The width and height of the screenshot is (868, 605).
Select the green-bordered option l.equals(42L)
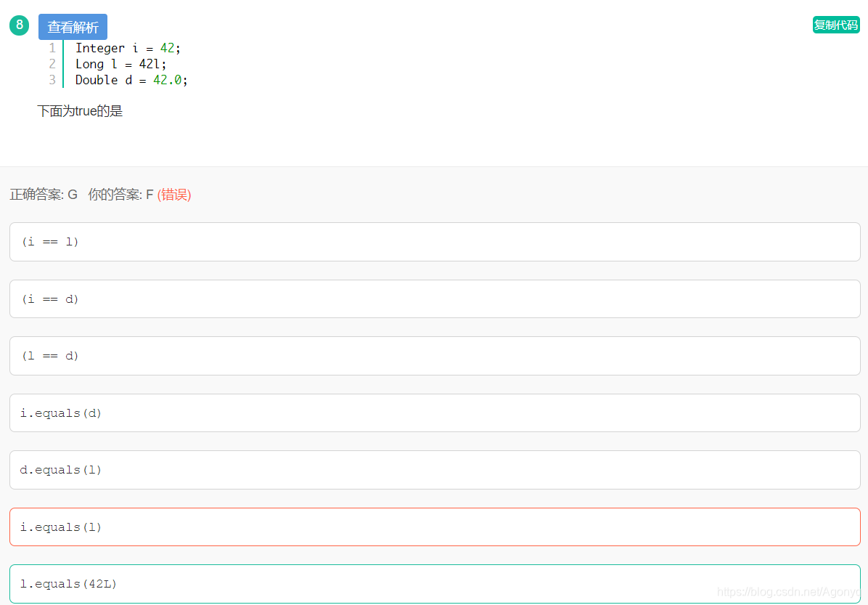coord(435,584)
